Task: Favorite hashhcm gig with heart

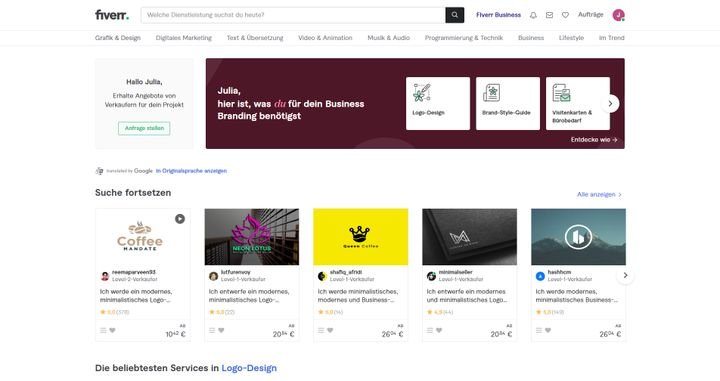Action: point(548,331)
